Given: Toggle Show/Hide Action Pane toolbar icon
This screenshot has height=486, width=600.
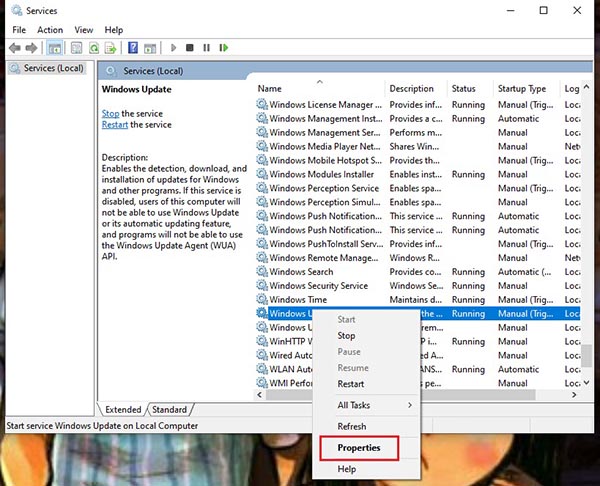Looking at the screenshot, I should (150, 48).
